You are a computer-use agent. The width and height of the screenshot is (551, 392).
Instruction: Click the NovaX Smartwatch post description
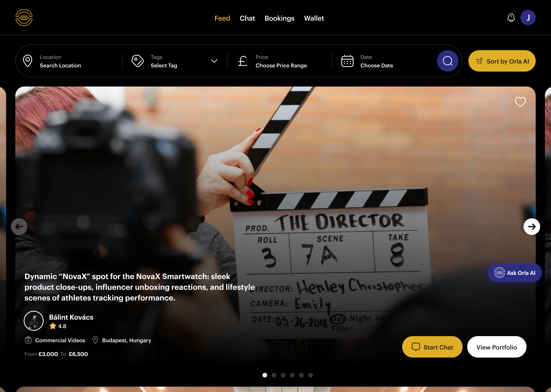[139, 287]
